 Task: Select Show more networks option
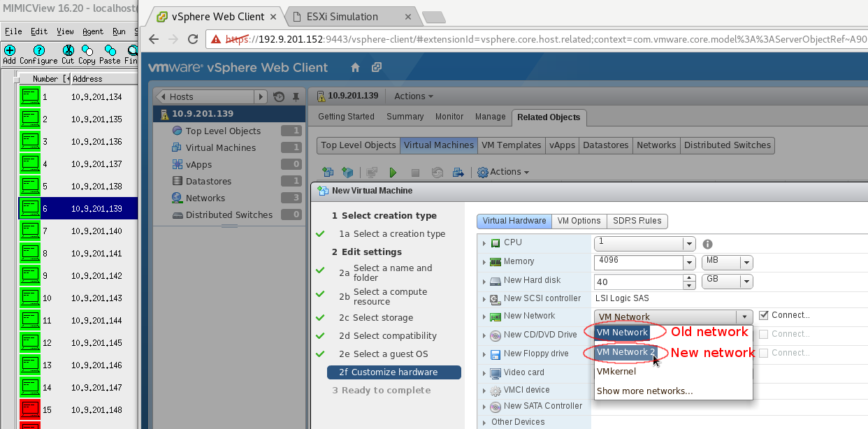[644, 391]
